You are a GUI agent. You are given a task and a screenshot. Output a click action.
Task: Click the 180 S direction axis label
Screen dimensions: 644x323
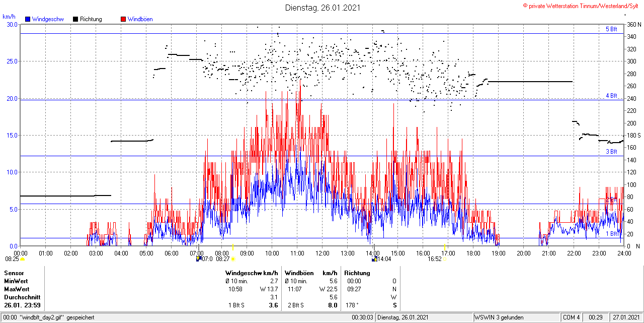point(634,136)
